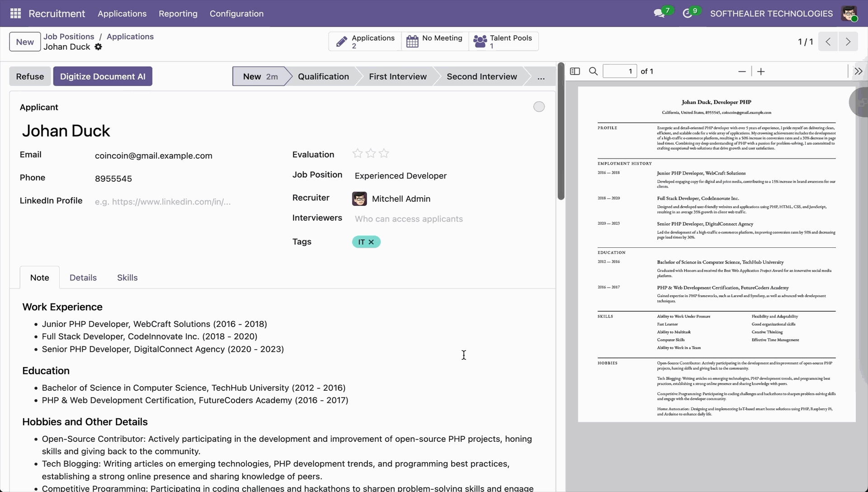Open the conversations chat icon
This screenshot has width=868, height=492.
[659, 14]
